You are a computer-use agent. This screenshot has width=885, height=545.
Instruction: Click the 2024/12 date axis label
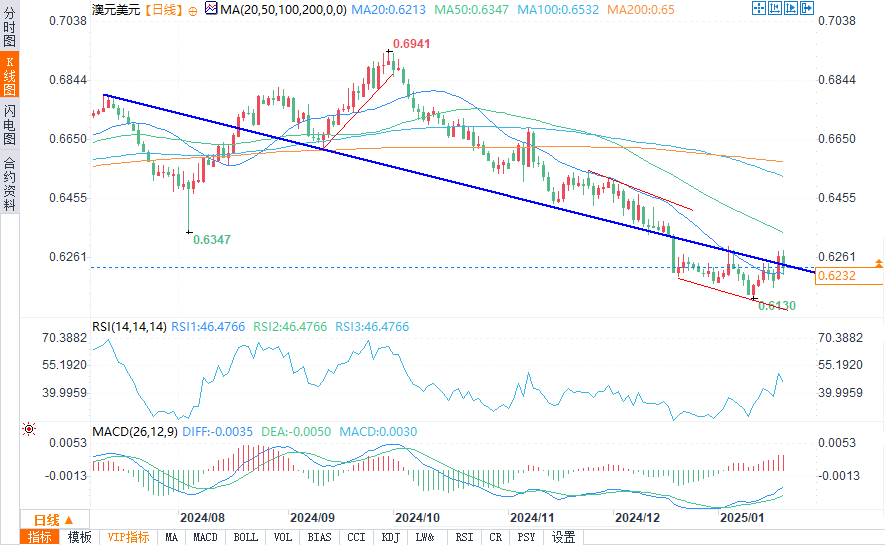click(637, 518)
